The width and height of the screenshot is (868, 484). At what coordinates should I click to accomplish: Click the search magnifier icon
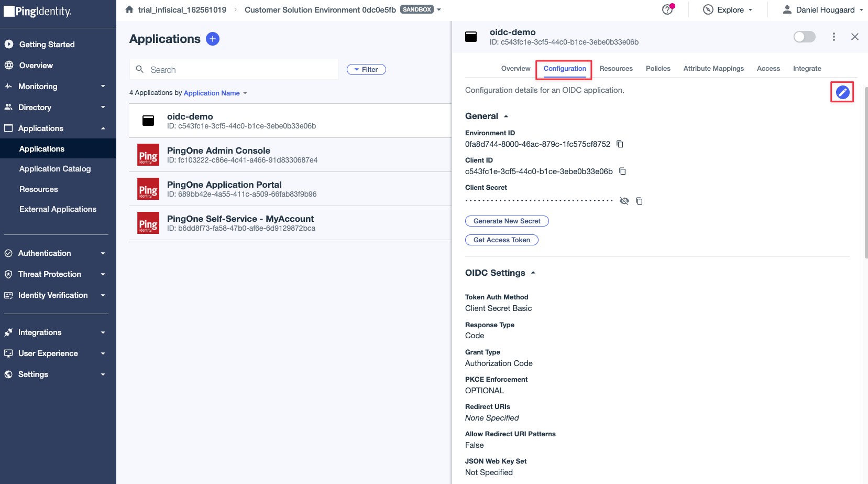click(140, 69)
